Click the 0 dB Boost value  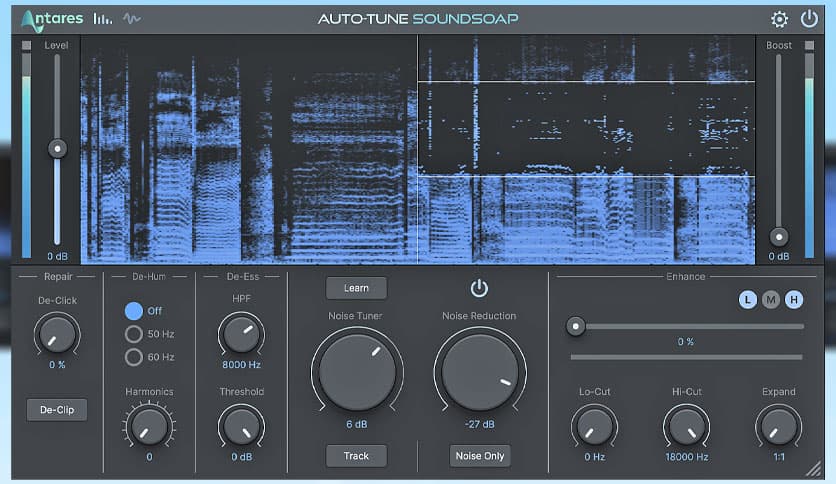pos(779,256)
